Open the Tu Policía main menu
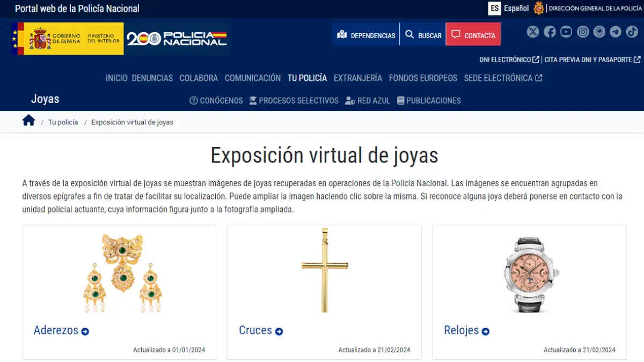Screen dimensions: 644x362 [307, 78]
